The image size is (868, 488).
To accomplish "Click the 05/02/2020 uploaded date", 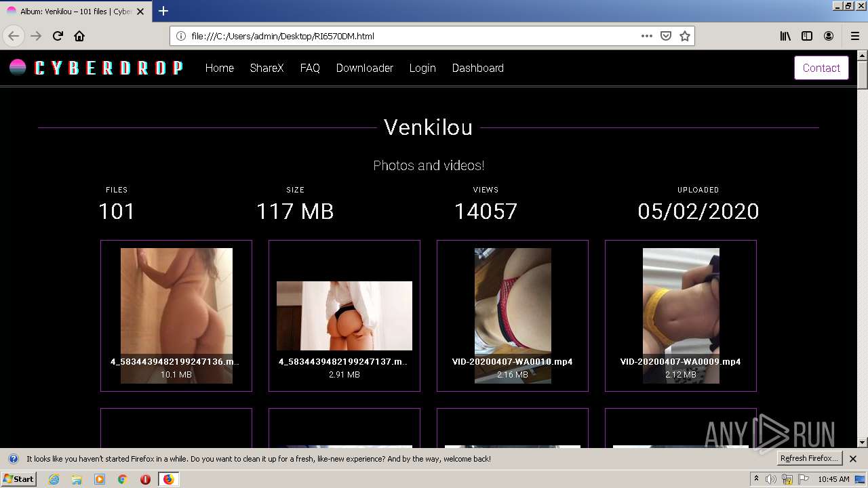I will point(698,211).
